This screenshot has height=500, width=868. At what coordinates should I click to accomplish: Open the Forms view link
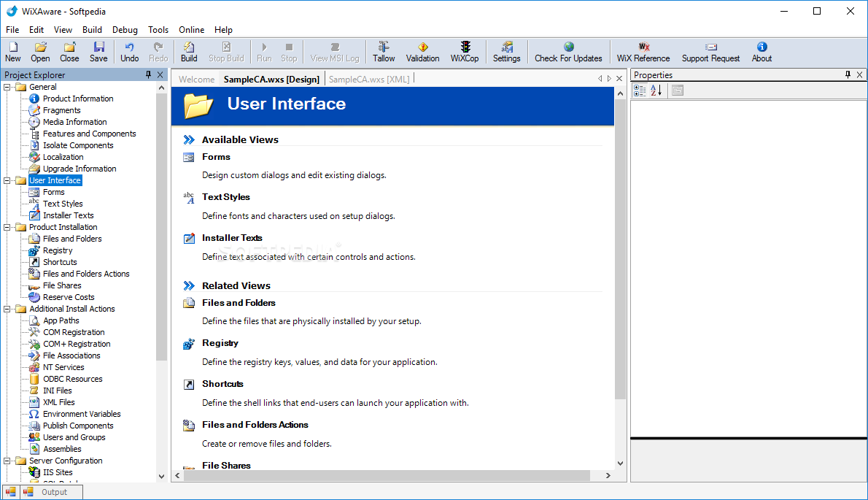coord(216,157)
